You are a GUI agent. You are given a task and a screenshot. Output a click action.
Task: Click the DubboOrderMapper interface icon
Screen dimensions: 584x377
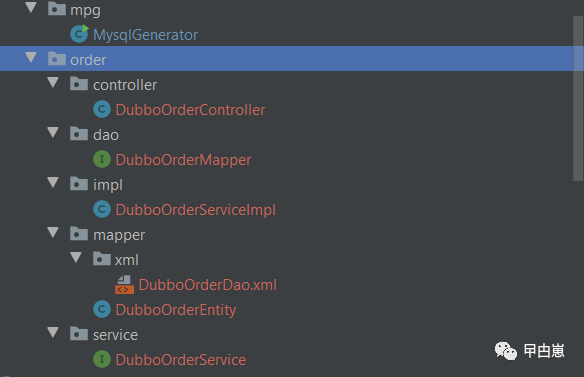102,159
